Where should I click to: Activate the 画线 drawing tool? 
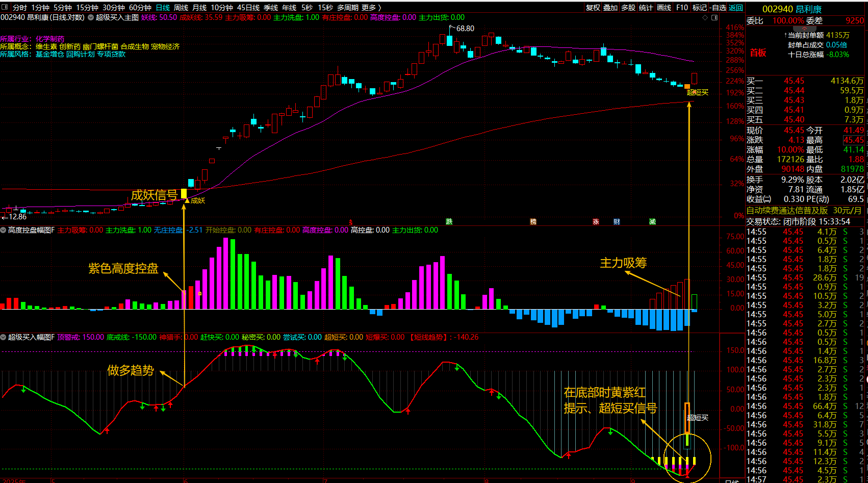point(664,8)
